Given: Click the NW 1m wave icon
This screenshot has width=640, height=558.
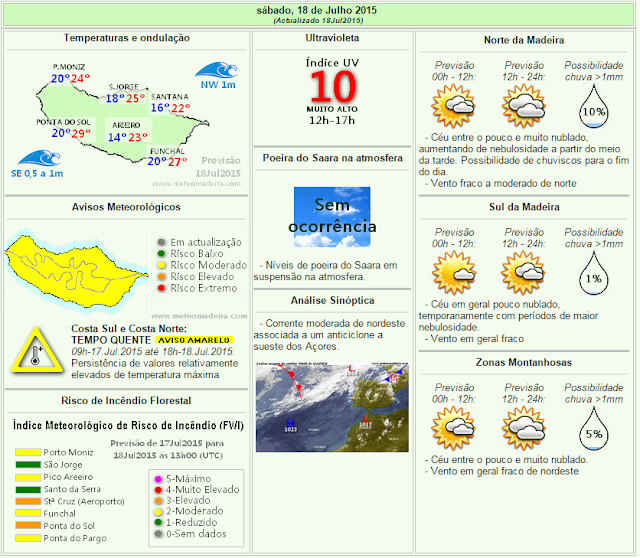Looking at the screenshot, I should tap(216, 70).
